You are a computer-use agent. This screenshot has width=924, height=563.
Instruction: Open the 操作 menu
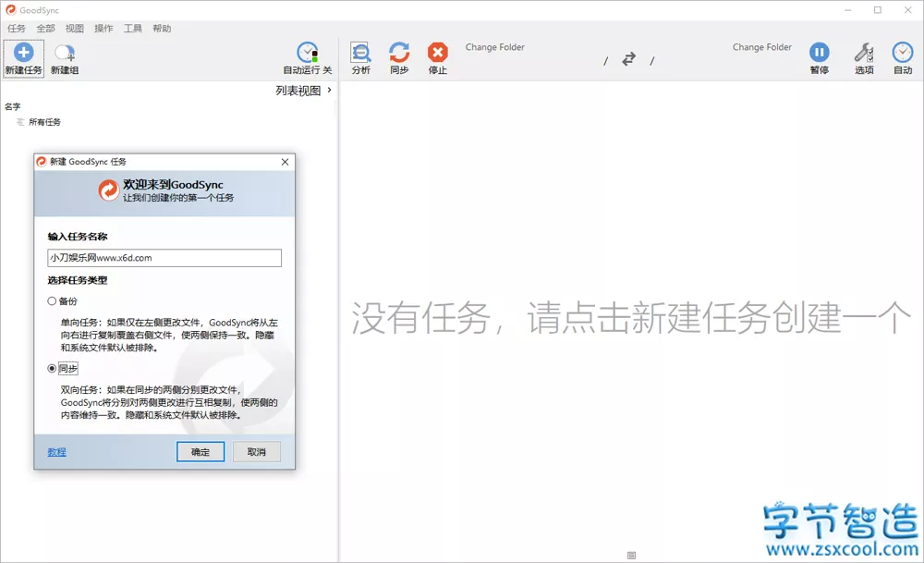103,29
